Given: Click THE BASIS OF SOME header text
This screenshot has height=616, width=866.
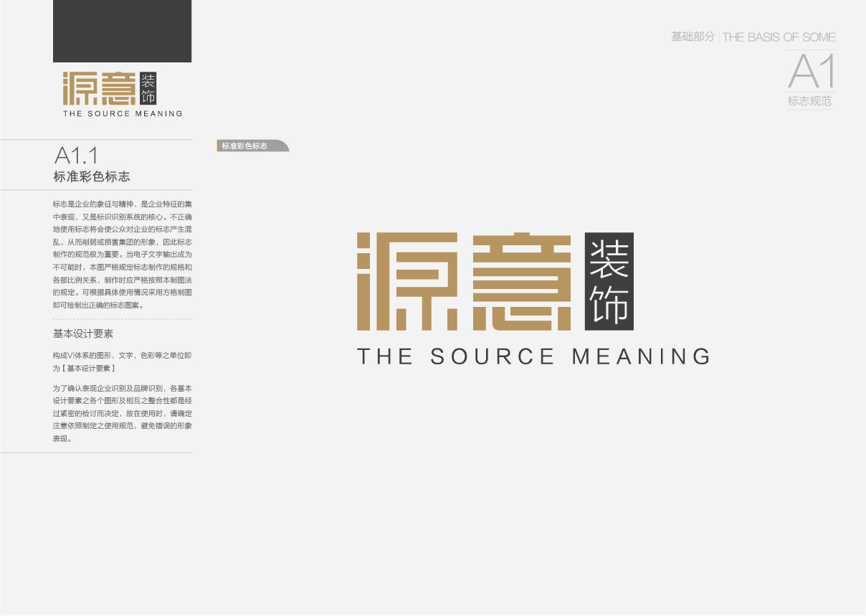Looking at the screenshot, I should pyautogui.click(x=779, y=37).
